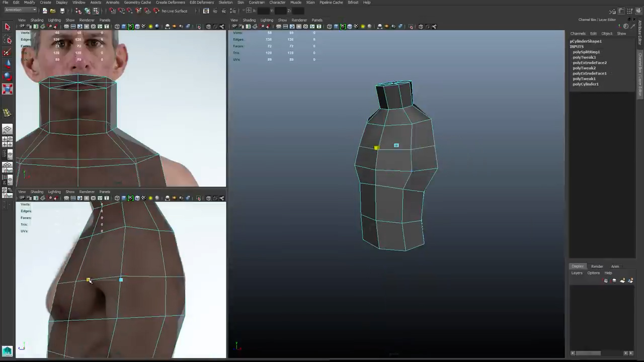The height and width of the screenshot is (362, 644).
Task: Open Show menu of bottom-left panel
Action: pos(70,192)
